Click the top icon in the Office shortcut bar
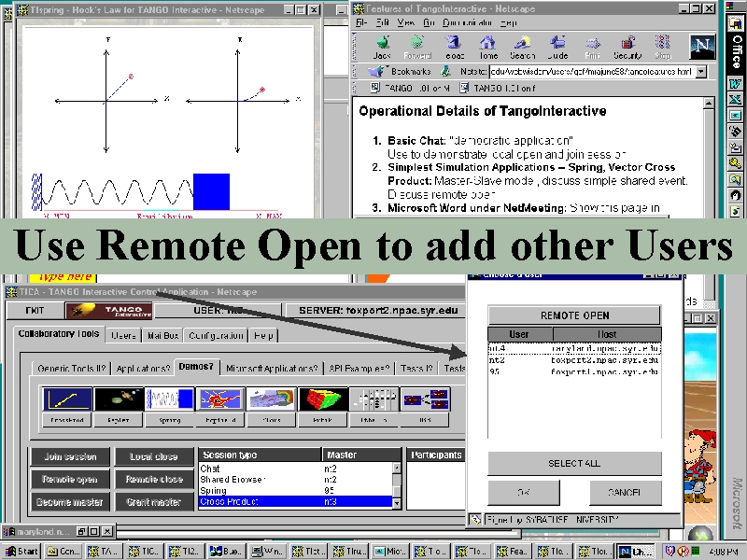The image size is (747, 560). coord(735,22)
